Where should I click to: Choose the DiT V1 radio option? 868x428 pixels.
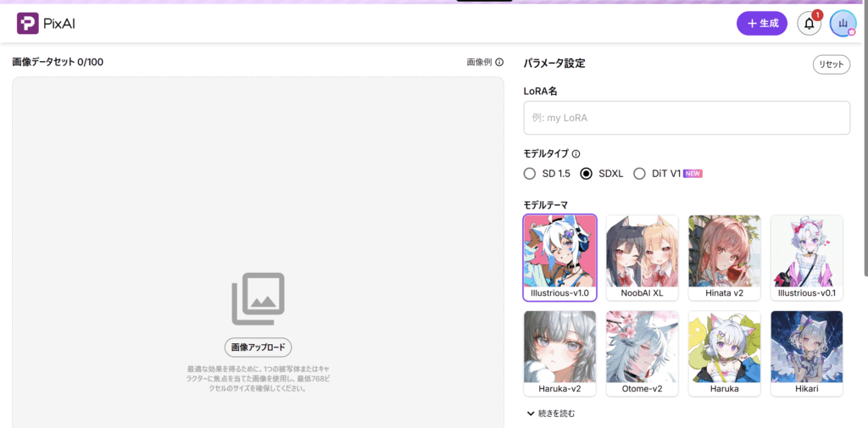(640, 174)
